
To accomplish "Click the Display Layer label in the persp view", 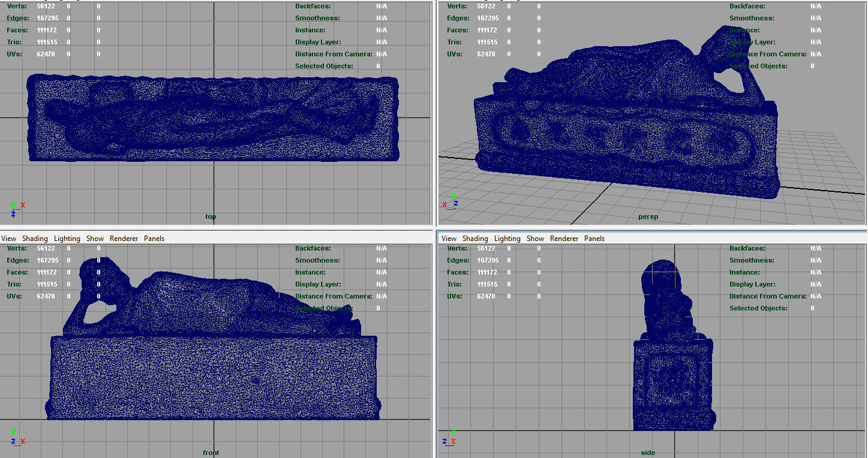I will pyautogui.click(x=752, y=42).
